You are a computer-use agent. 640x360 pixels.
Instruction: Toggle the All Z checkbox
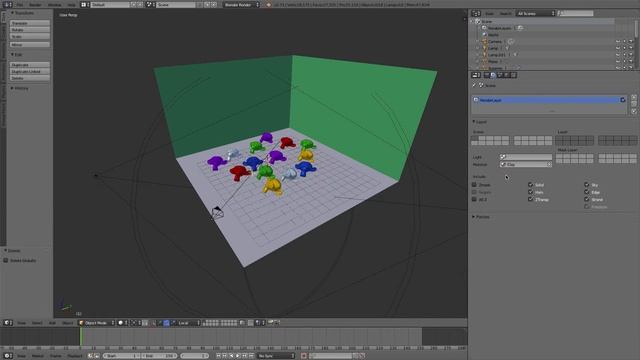click(x=474, y=200)
